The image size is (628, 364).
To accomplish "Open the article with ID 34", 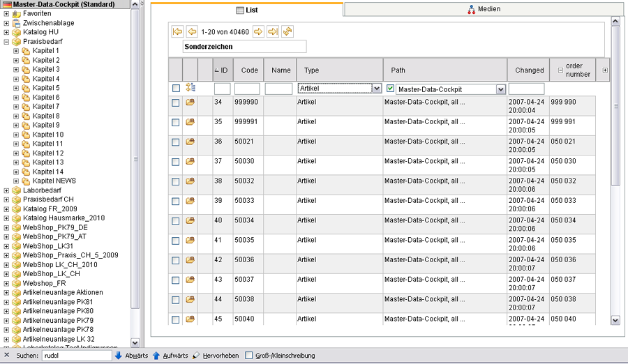I will tap(190, 103).
